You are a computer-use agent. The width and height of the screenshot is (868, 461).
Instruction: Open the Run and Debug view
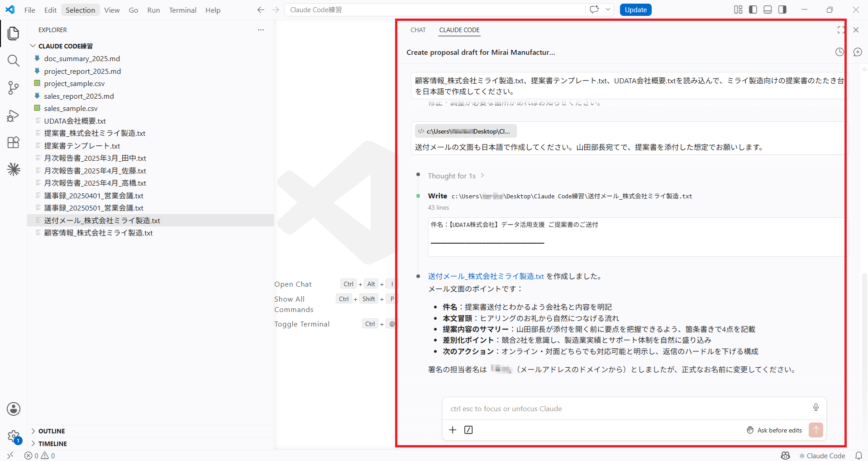pos(14,115)
